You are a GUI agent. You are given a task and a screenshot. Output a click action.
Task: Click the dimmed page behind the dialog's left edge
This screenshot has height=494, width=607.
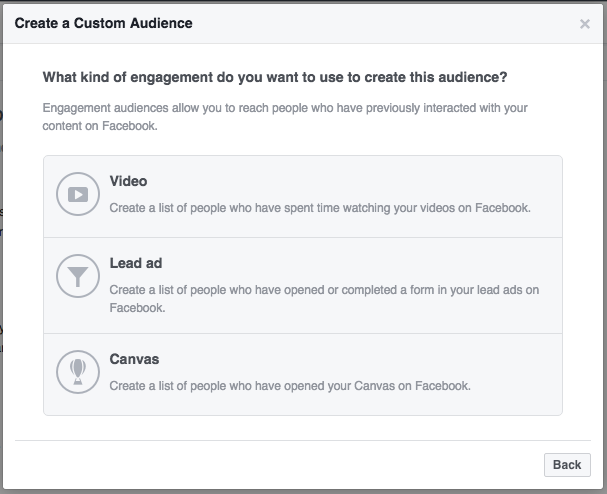coord(1,250)
